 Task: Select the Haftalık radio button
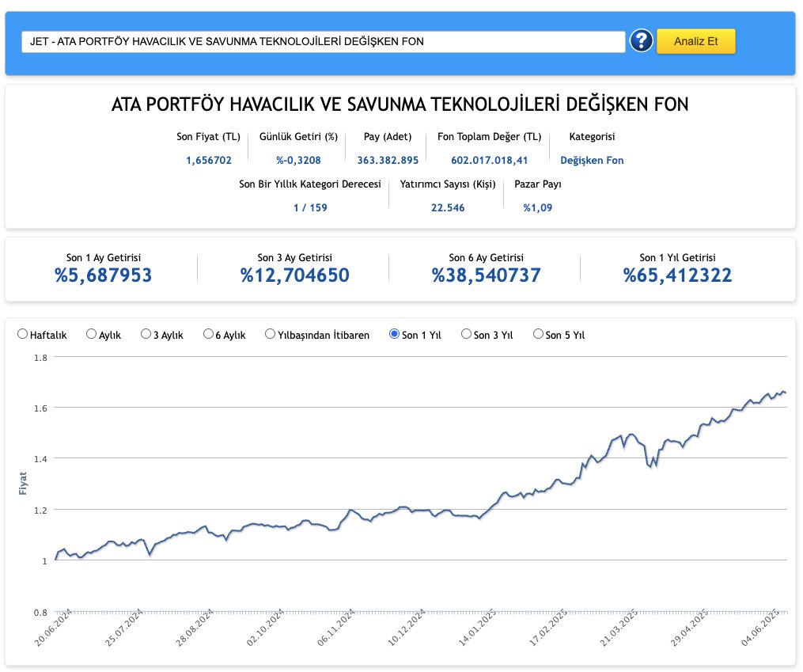[x=22, y=334]
